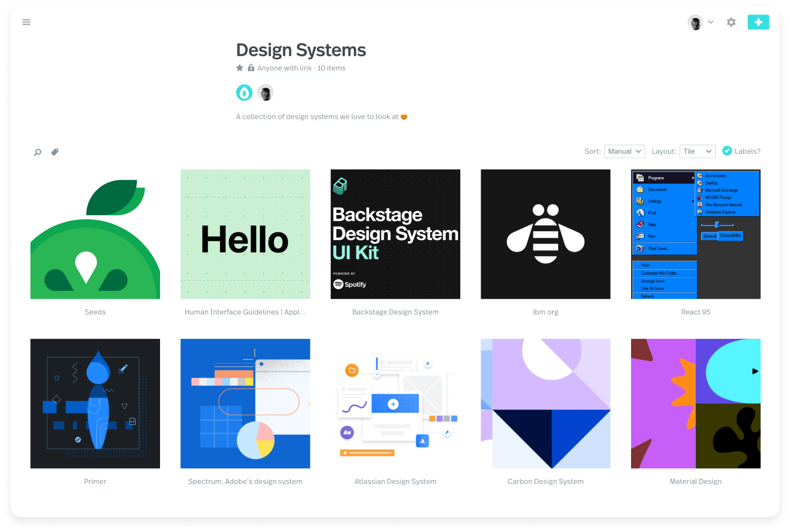Click "Anyone with link" sharing text
The width and height of the screenshot is (790, 532).
[x=284, y=68]
